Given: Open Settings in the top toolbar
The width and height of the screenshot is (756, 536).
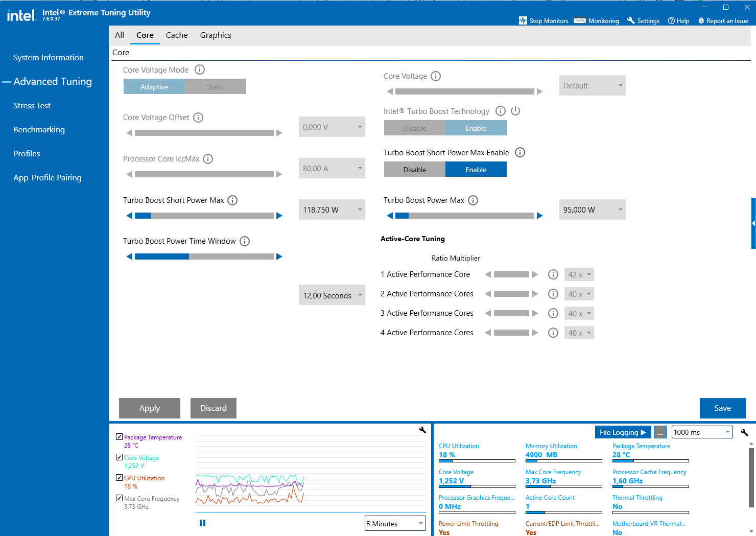Looking at the screenshot, I should [643, 20].
